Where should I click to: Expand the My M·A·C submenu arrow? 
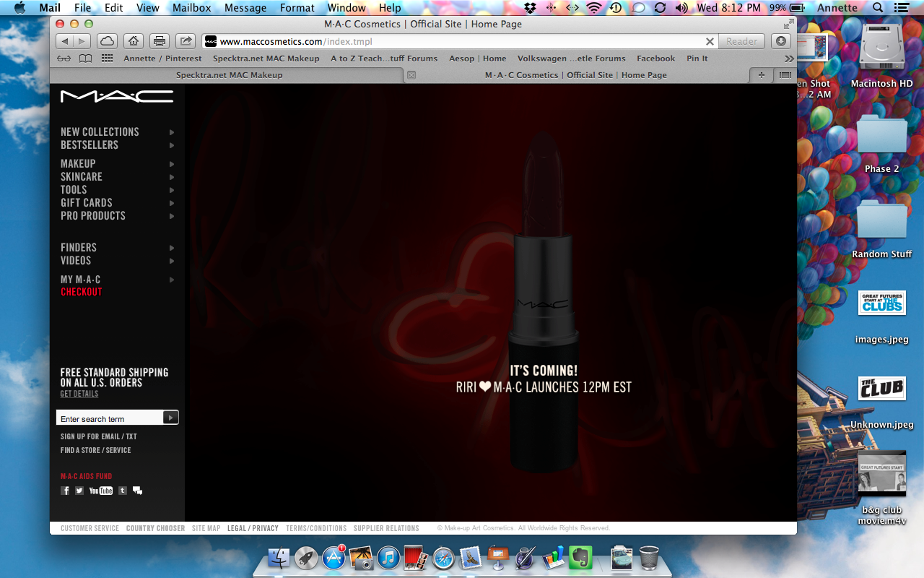click(x=172, y=280)
